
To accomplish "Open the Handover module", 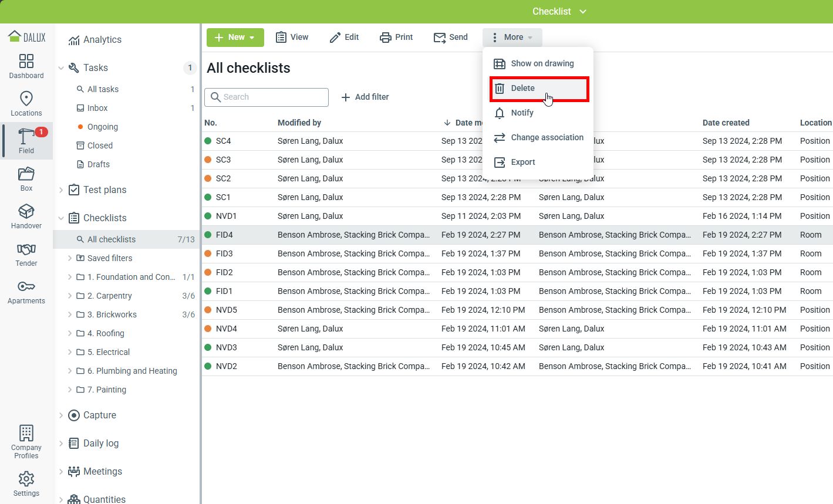I will click(x=26, y=217).
